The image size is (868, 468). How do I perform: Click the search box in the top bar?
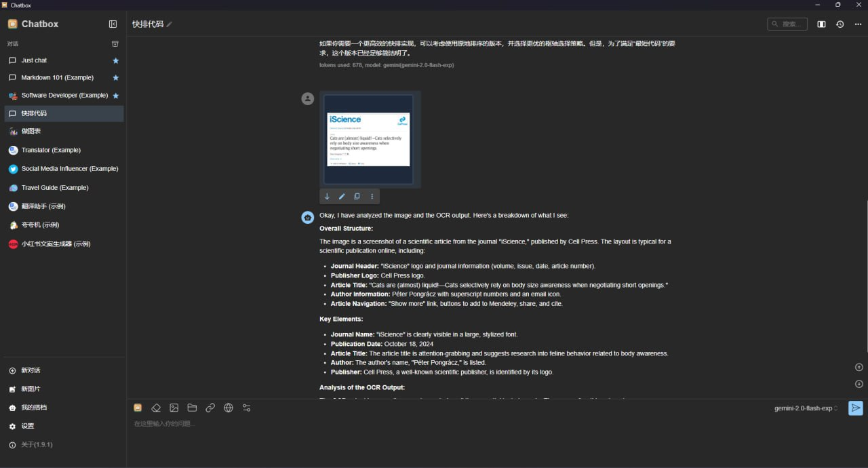[x=788, y=24]
